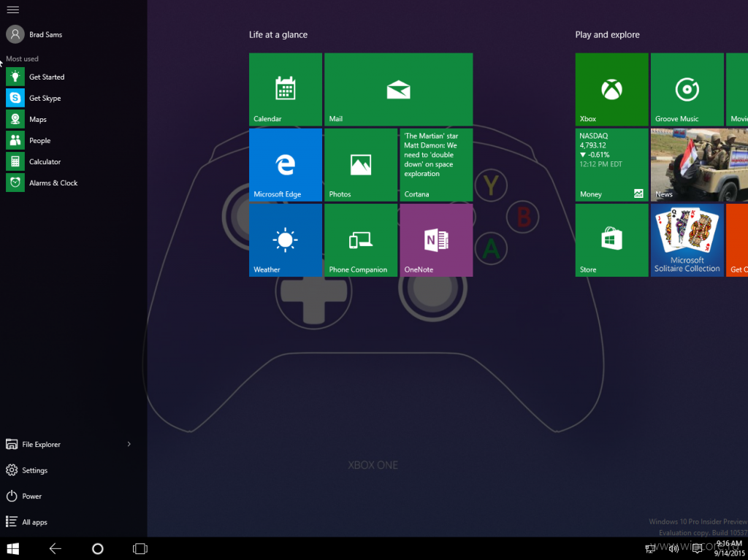The image size is (748, 560).
Task: Launch the OneNote tile
Action: pos(436,240)
